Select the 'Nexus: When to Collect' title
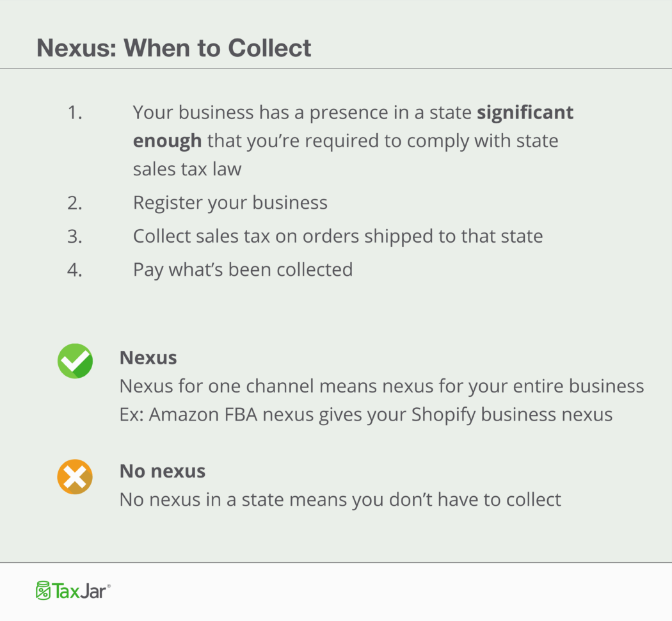Image resolution: width=672 pixels, height=621 pixels. 174,48
